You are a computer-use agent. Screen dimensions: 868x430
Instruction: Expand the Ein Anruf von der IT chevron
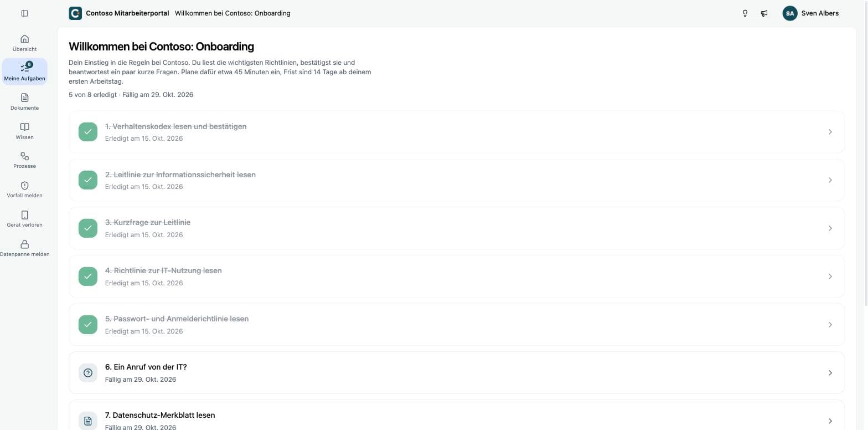point(830,373)
